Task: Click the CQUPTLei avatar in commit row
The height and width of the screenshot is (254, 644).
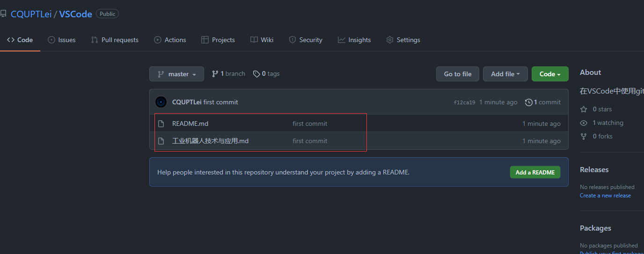Action: pyautogui.click(x=161, y=102)
